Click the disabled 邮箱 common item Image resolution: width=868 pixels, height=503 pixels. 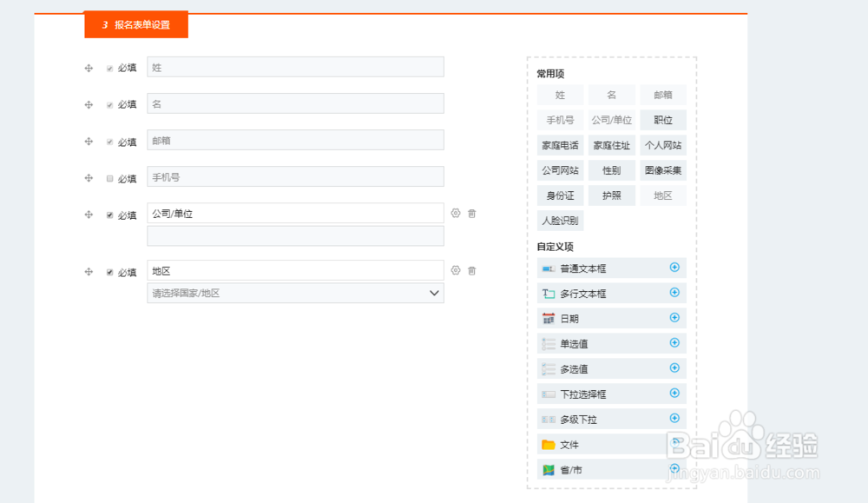(662, 95)
